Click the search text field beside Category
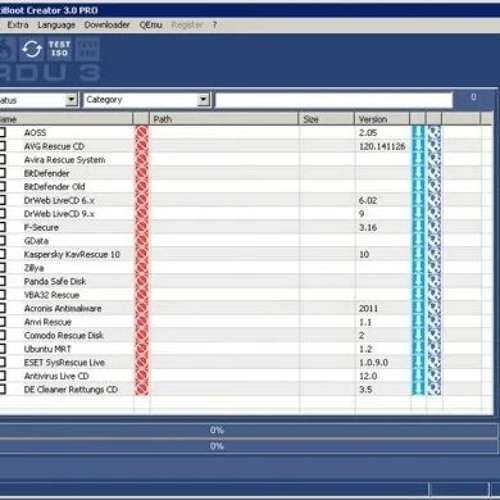This screenshot has height=500, width=500. click(334, 100)
